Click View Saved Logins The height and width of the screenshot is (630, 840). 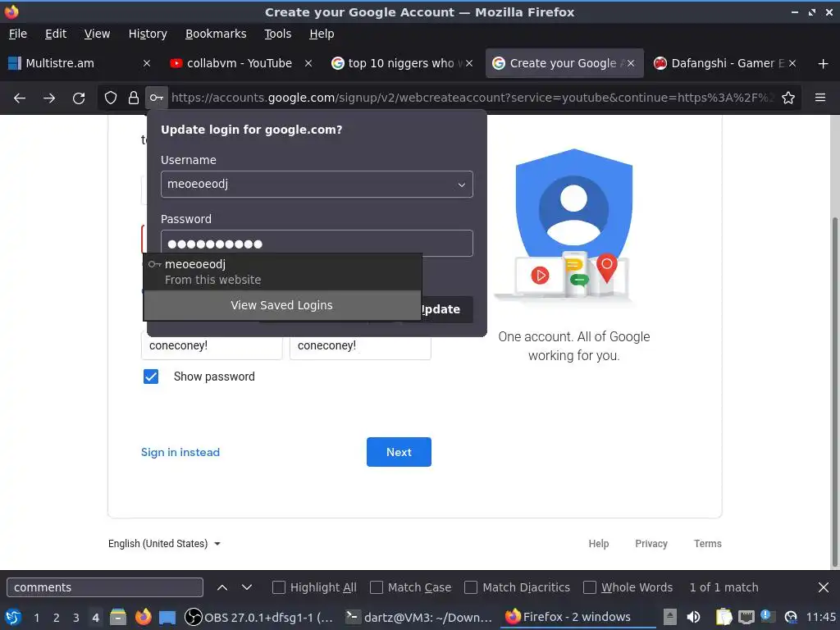282,305
